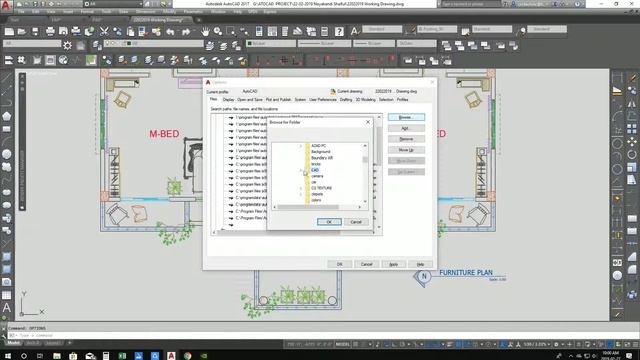The height and width of the screenshot is (360, 640).
Task: Click OK in Browse for Folder
Action: [x=329, y=222]
